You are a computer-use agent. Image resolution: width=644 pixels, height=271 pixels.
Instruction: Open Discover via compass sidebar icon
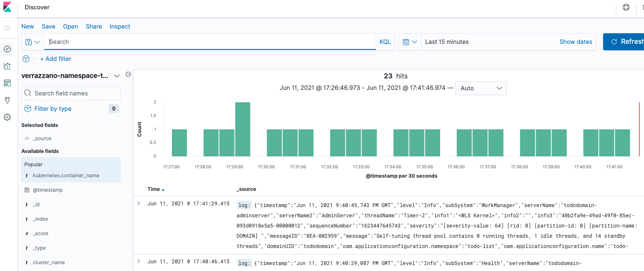point(7,49)
